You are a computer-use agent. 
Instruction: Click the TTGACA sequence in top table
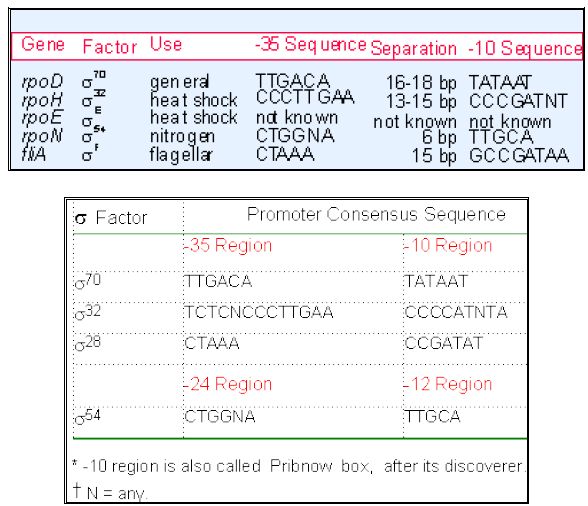(x=292, y=81)
